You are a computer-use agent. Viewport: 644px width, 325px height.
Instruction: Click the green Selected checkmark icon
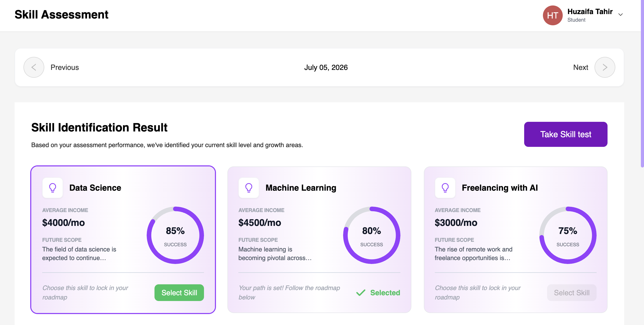[361, 293]
